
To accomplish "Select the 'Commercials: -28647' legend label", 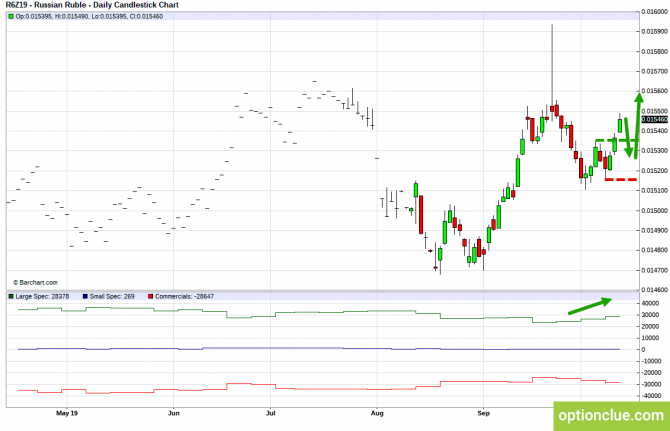I will click(x=185, y=296).
